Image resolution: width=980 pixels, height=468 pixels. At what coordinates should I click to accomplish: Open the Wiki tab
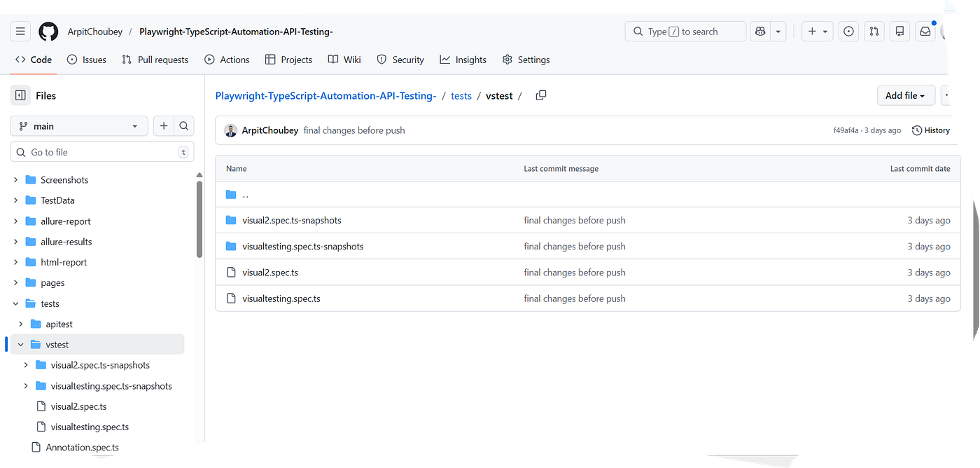tap(344, 60)
